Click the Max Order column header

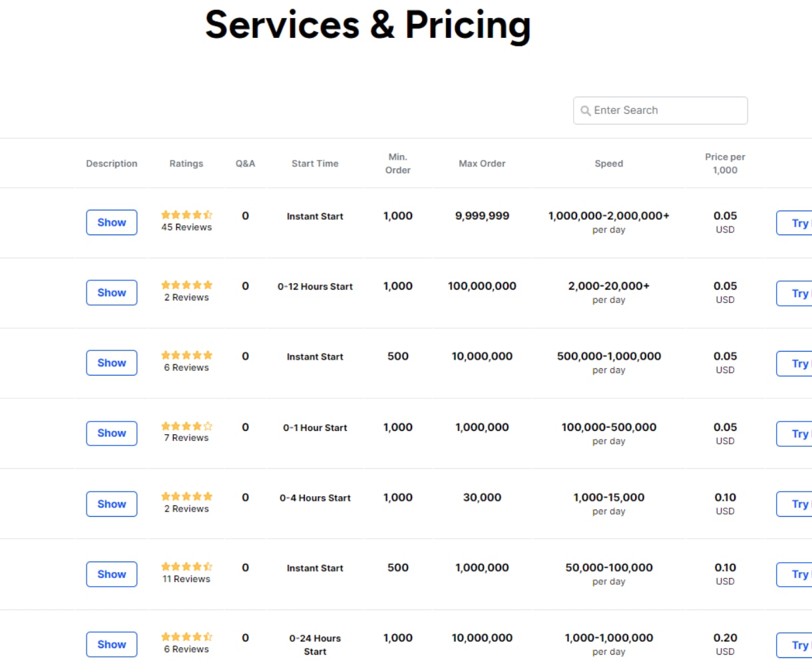tap(482, 163)
